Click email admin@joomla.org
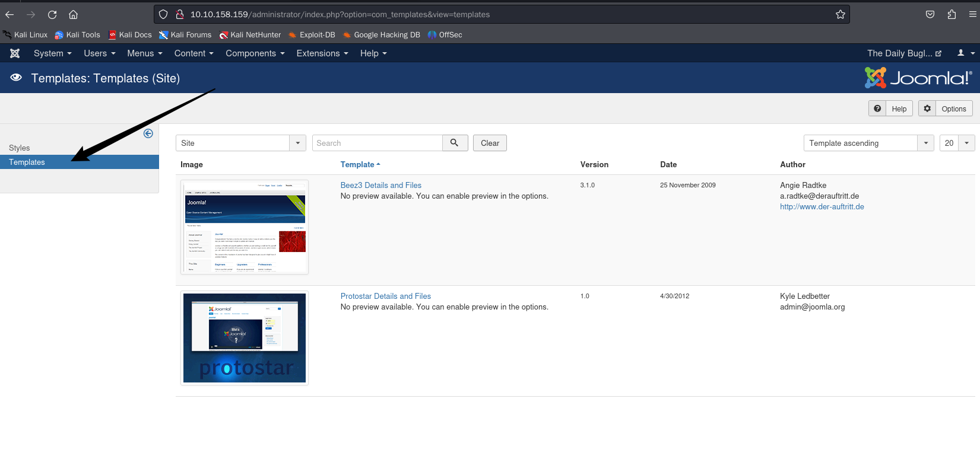This screenshot has height=456, width=980. point(813,307)
